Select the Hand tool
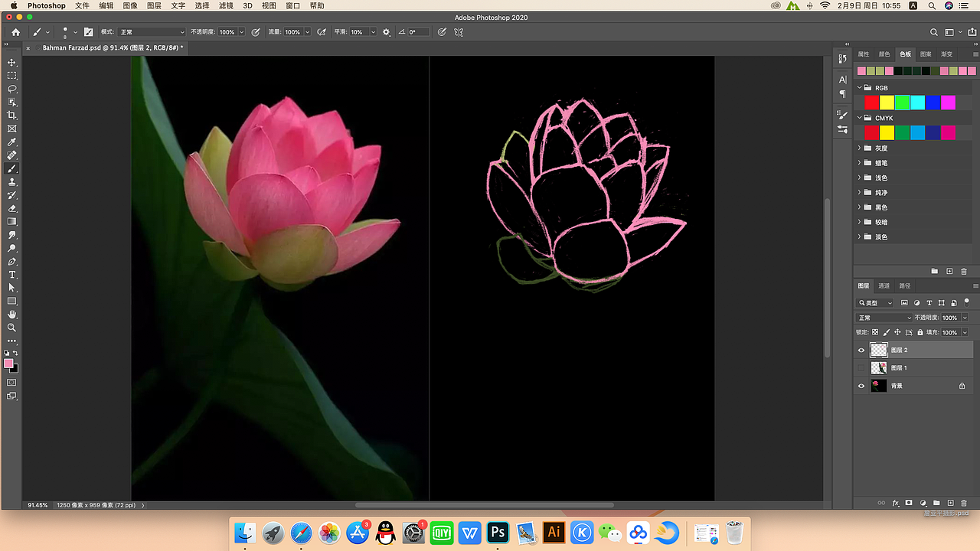This screenshot has width=980, height=551. pyautogui.click(x=11, y=315)
